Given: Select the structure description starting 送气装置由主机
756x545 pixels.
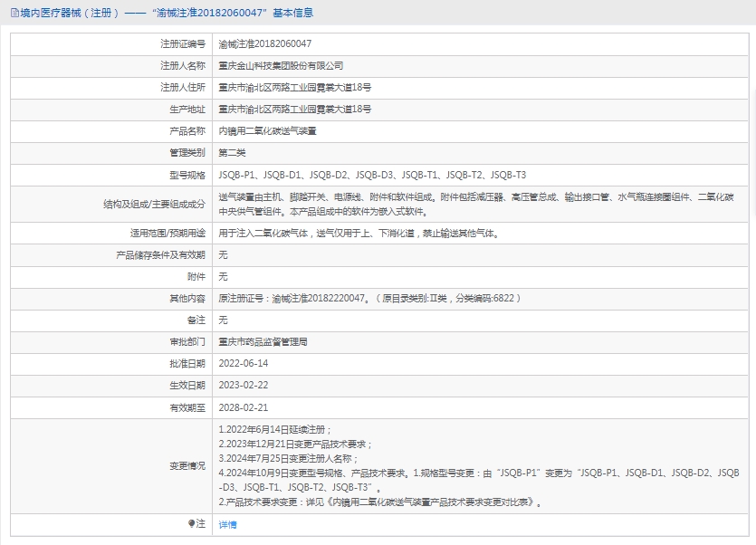Looking at the screenshot, I should pyautogui.click(x=476, y=204).
